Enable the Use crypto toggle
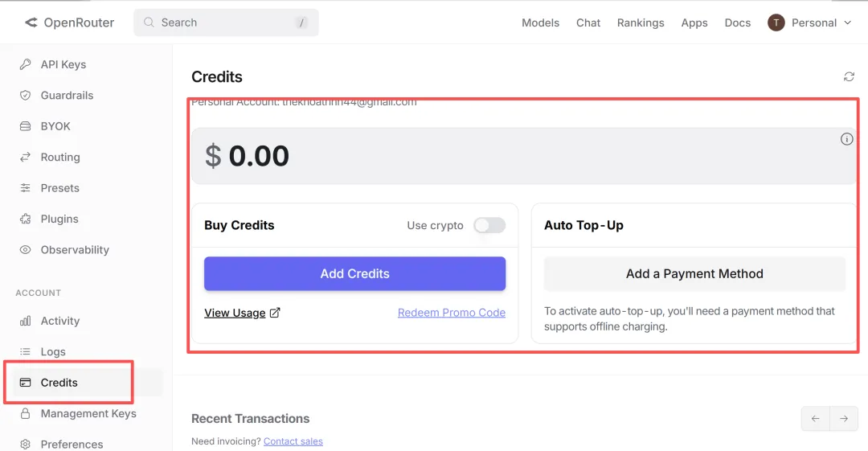Screen dimensions: 868x451 [489, 225]
